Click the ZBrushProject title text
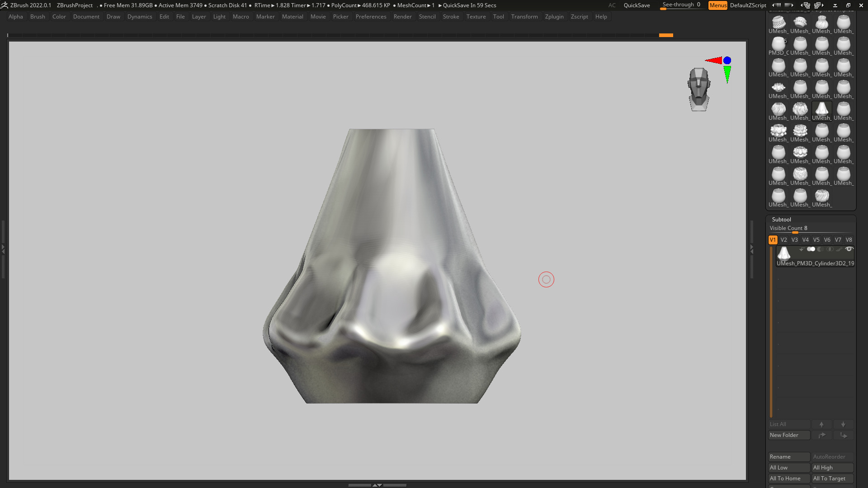The width and height of the screenshot is (868, 488). pyautogui.click(x=75, y=5)
